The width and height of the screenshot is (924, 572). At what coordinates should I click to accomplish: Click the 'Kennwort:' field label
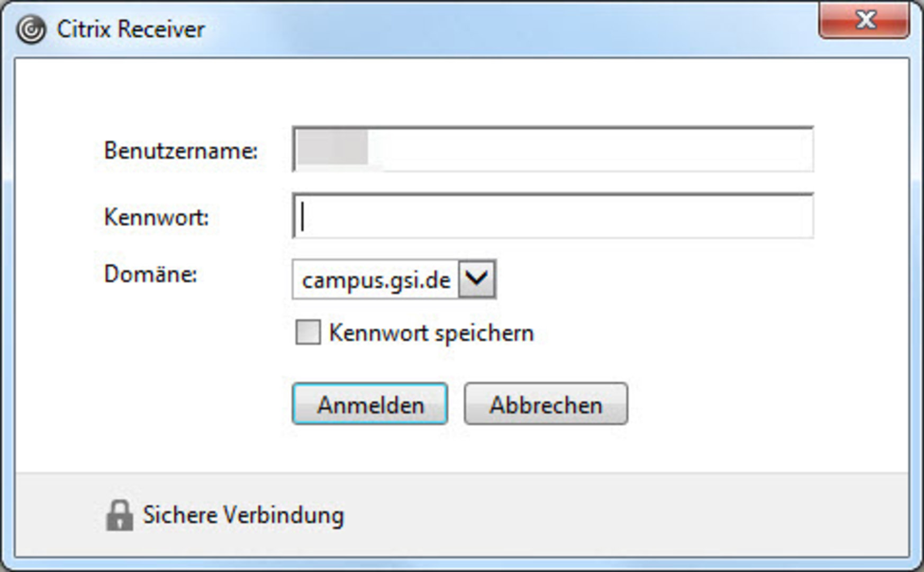click(157, 217)
